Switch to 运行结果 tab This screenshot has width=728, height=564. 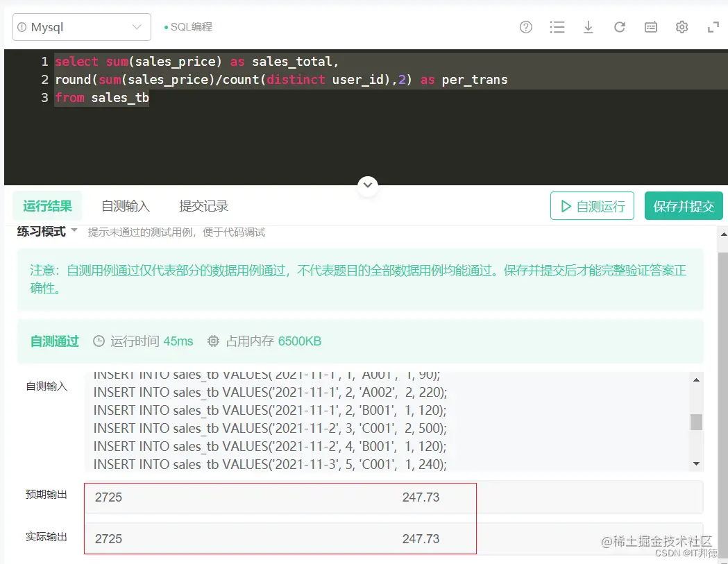click(47, 206)
